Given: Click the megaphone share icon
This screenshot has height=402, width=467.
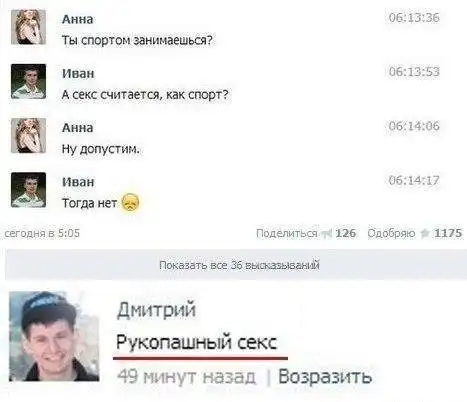Looking at the screenshot, I should click(x=326, y=234).
